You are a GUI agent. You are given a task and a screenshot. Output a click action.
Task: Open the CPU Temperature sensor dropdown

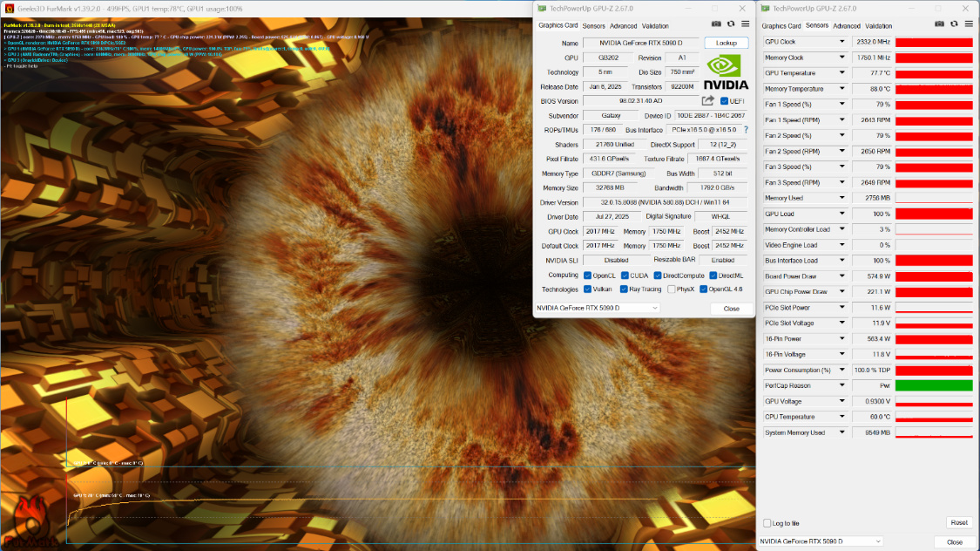coord(841,417)
